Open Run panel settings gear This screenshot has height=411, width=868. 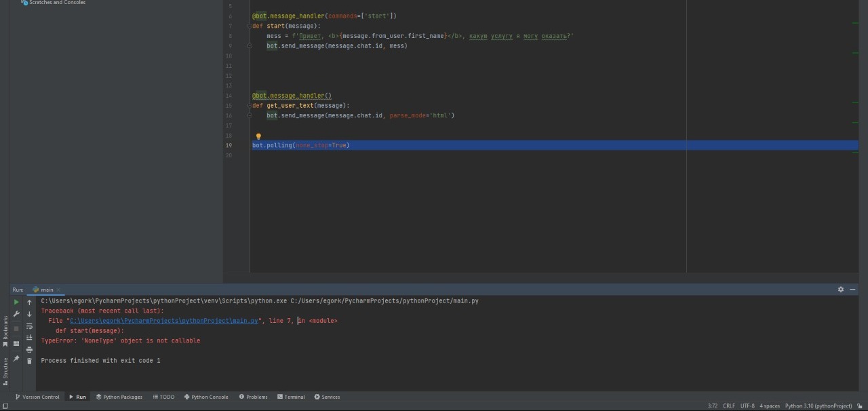click(x=841, y=289)
